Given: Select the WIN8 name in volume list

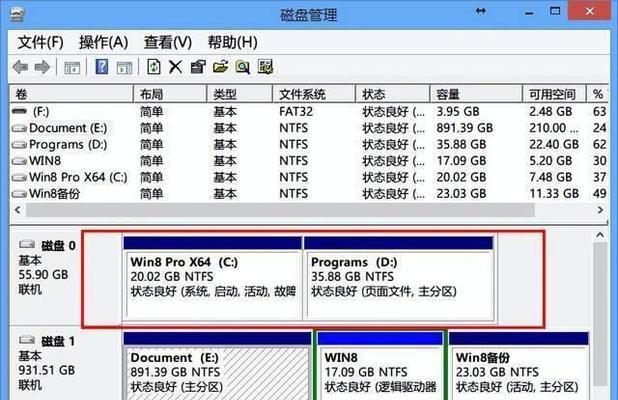Looking at the screenshot, I should click(x=45, y=161).
